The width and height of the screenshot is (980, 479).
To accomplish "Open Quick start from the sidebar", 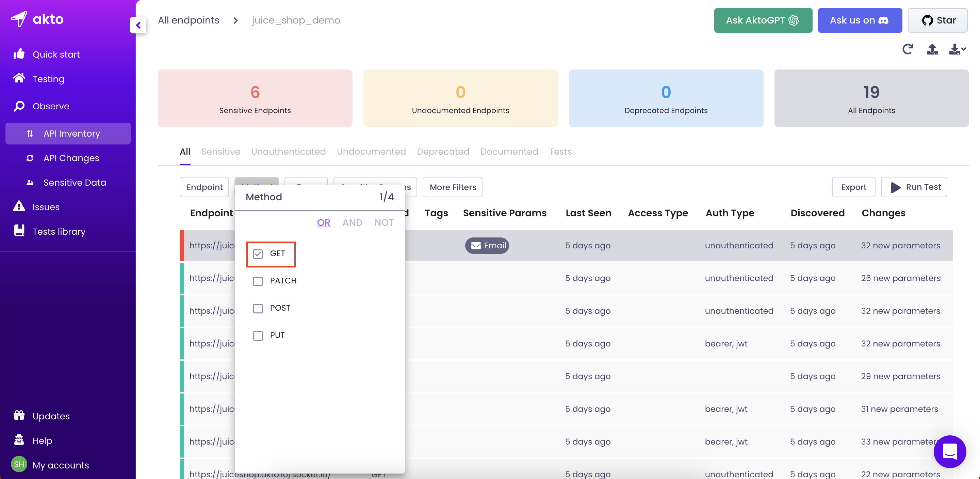I will point(56,54).
